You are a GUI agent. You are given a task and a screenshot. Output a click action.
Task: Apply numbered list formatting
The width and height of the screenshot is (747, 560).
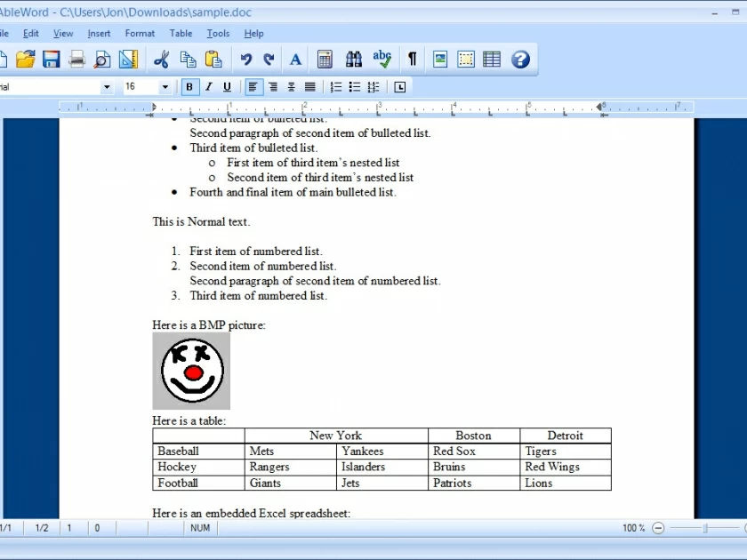pyautogui.click(x=335, y=86)
